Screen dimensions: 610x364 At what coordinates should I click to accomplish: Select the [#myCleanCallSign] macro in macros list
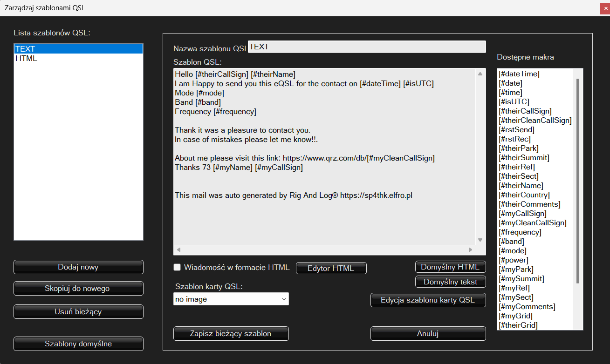point(533,223)
